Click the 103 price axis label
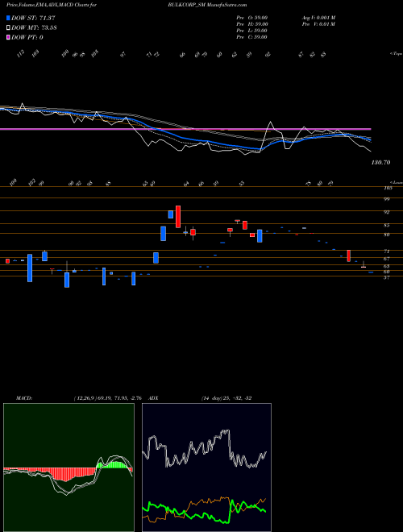Viewport: 403px width, 532px height. tap(388, 188)
